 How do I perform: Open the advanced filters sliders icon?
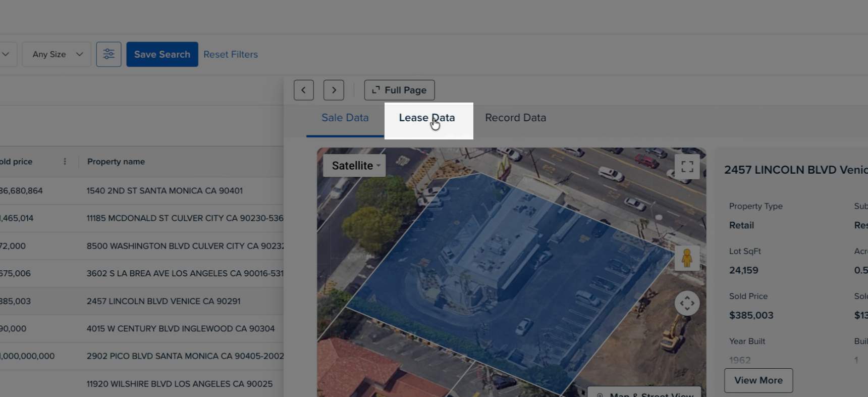click(x=108, y=54)
